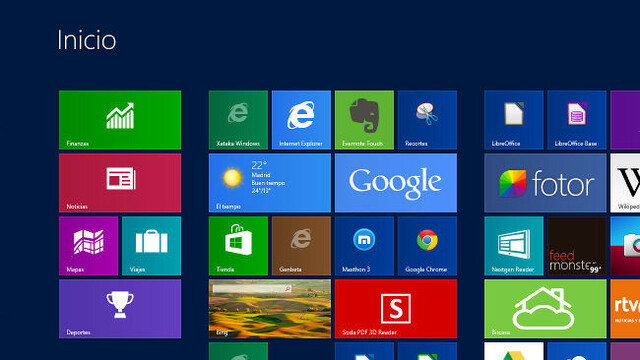The image size is (640, 360).
Task: Open the Bing landscape tile
Action: pyautogui.click(x=270, y=309)
